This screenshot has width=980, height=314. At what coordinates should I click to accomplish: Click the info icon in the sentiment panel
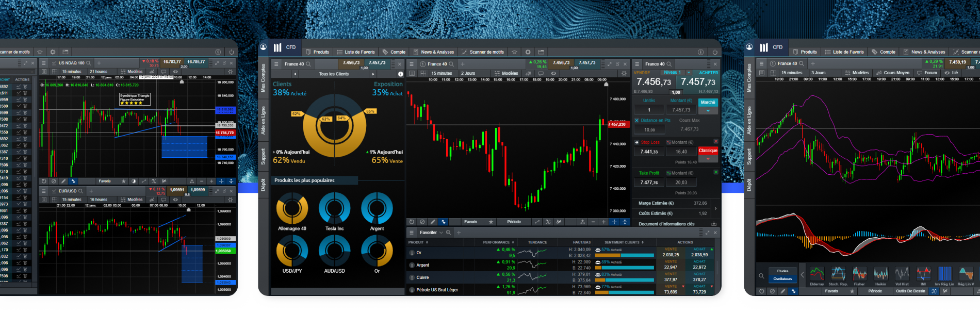[x=400, y=74]
